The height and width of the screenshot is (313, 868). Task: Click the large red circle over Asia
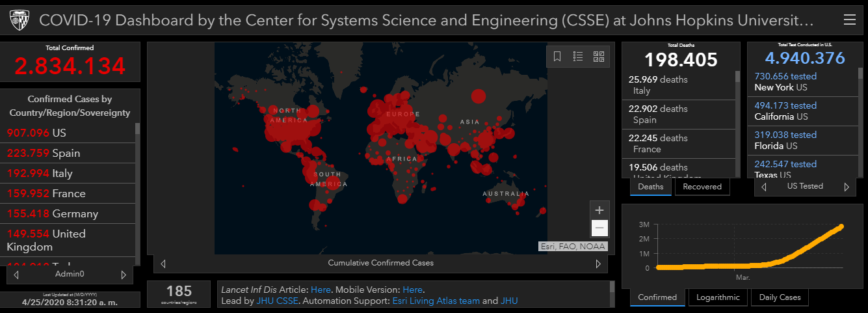pyautogui.click(x=479, y=96)
